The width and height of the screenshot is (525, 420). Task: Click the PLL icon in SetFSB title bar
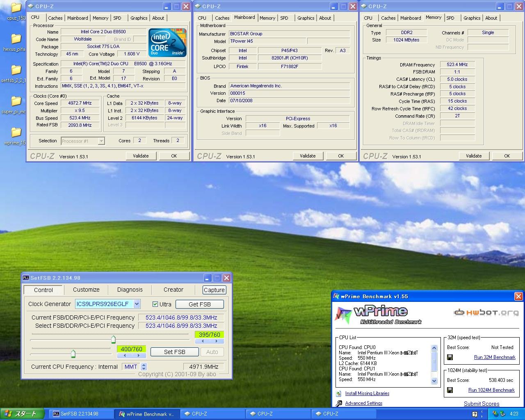(25, 278)
